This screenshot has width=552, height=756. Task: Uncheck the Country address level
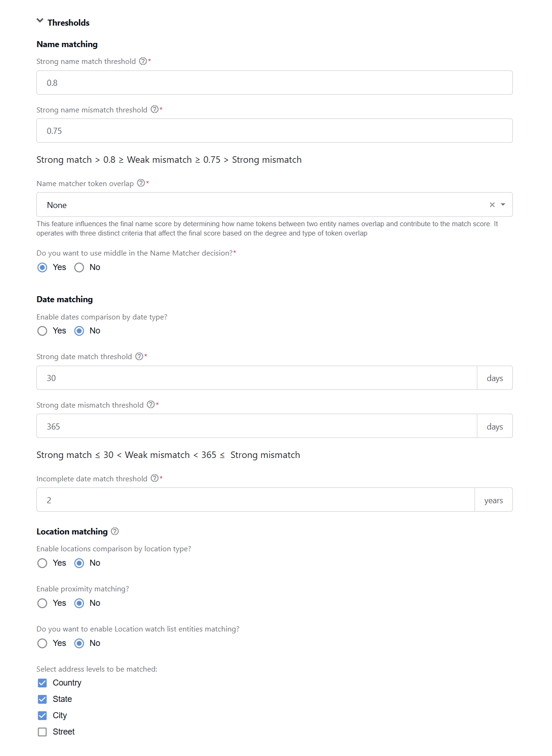tap(42, 683)
